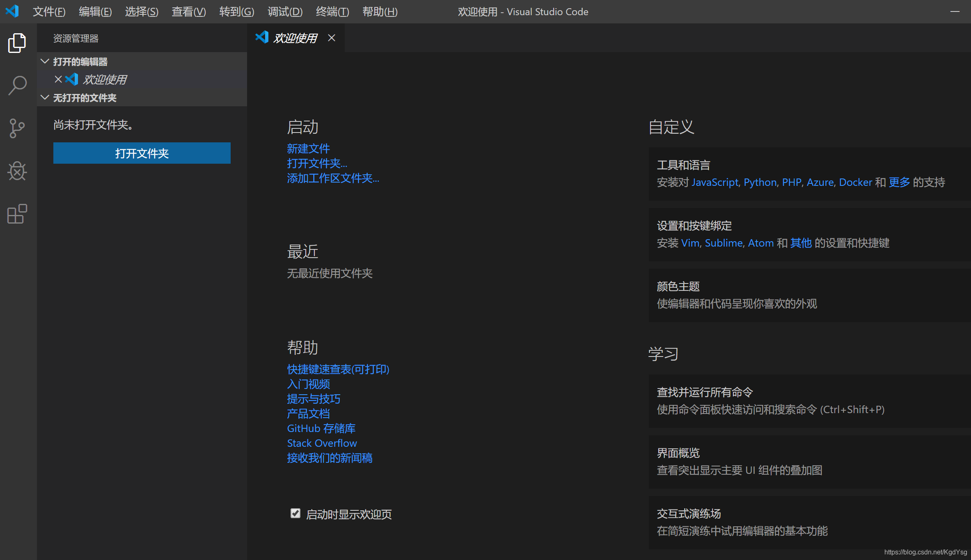The width and height of the screenshot is (971, 560).
Task: Click the 欢迎使用 tab's VS Code icon
Action: tap(262, 37)
